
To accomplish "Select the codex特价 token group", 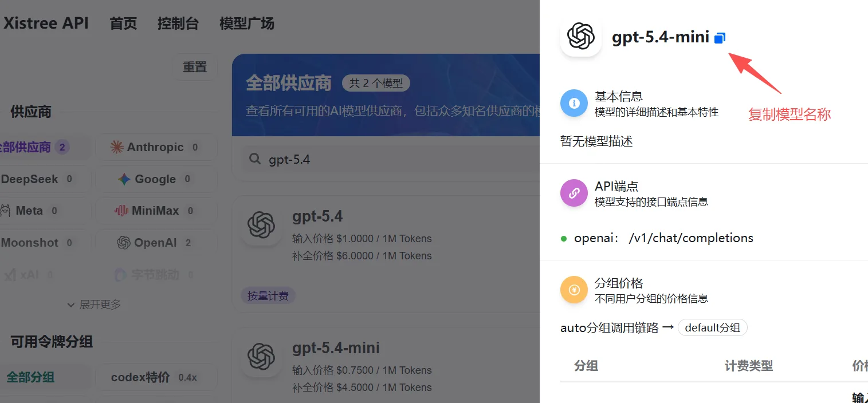I will [x=156, y=377].
